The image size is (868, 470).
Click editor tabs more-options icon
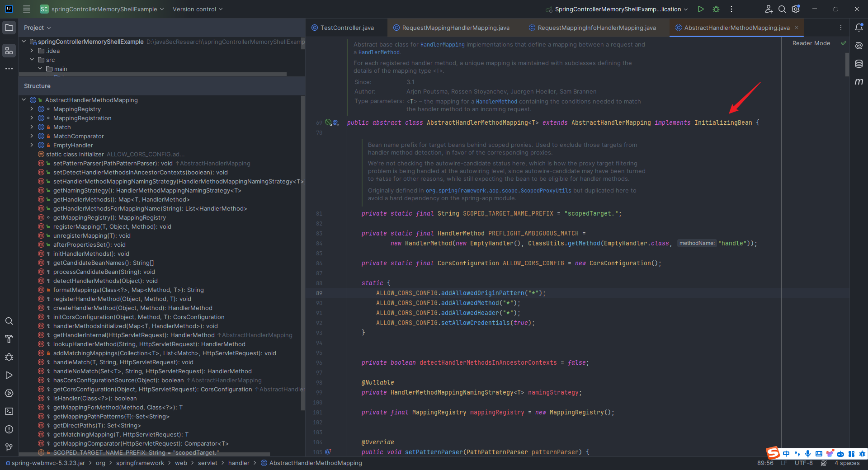[841, 28]
